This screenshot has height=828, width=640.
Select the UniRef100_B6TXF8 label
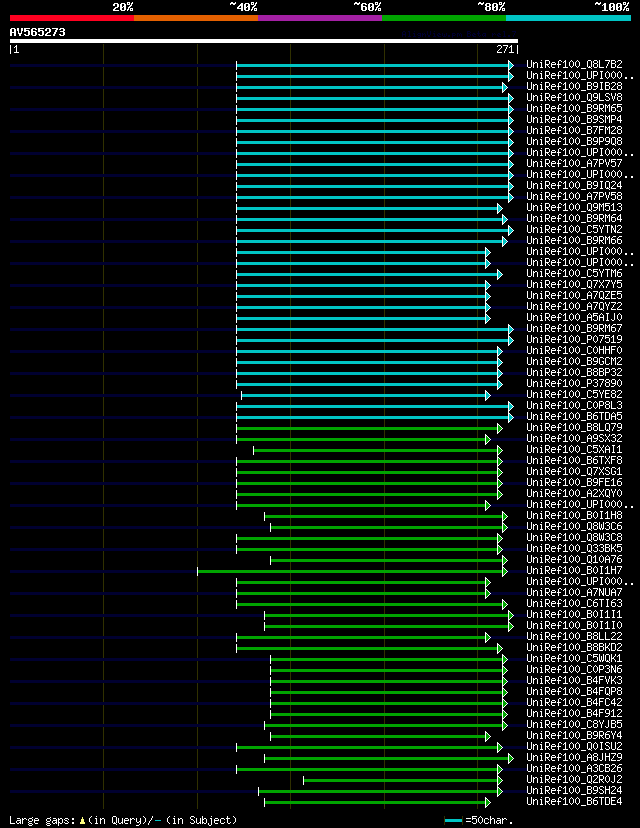575,461
